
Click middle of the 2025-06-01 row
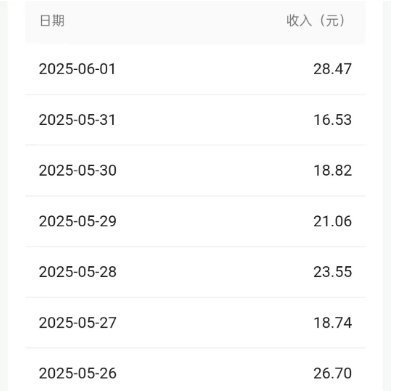[195, 69]
